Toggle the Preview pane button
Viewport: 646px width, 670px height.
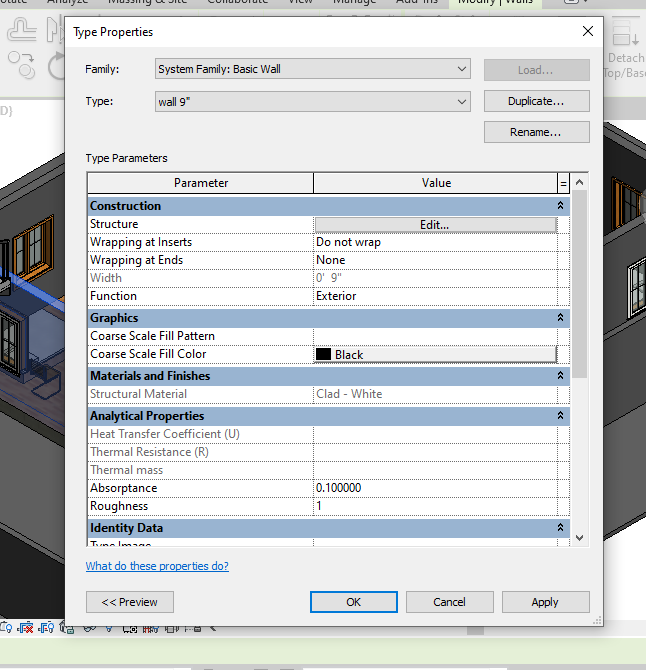coord(130,602)
